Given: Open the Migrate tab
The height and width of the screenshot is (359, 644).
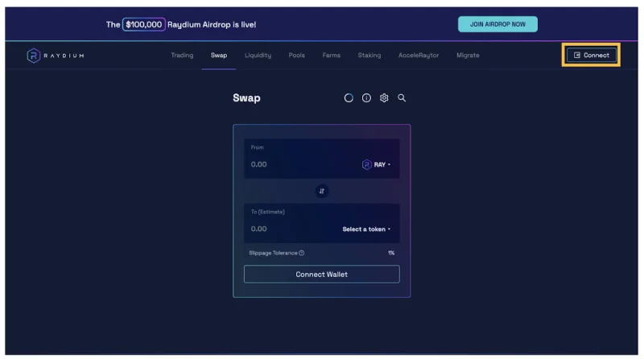Looking at the screenshot, I should [x=468, y=55].
